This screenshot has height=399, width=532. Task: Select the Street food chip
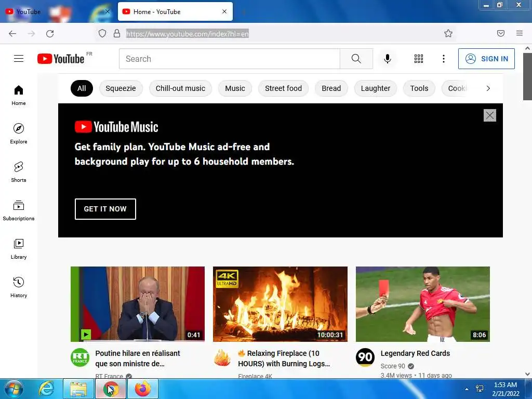(x=283, y=88)
